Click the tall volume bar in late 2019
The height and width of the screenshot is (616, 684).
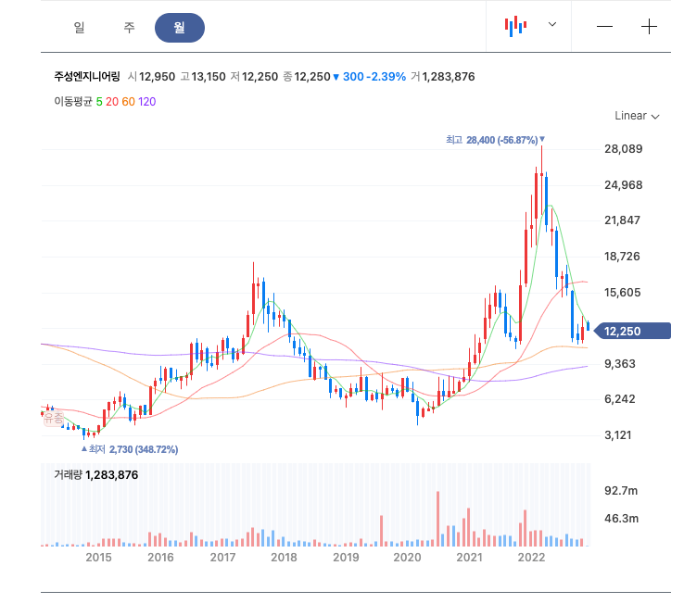pyautogui.click(x=382, y=531)
